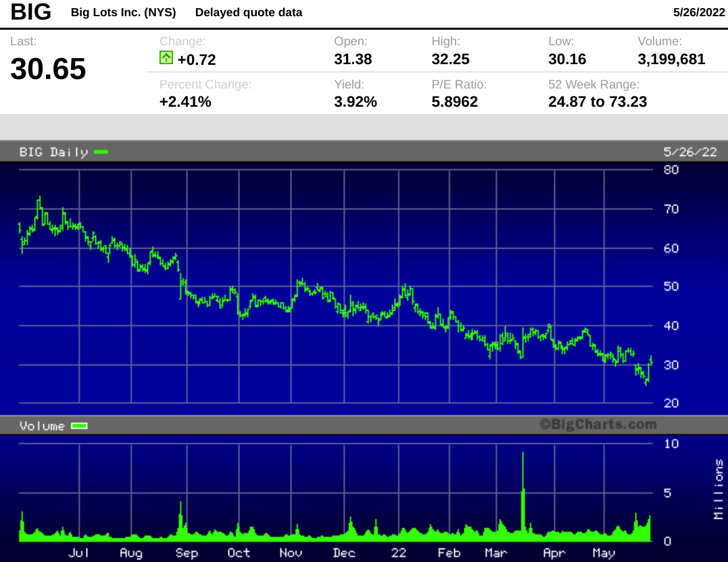Viewport: 728px width, 562px height.
Task: Click the Feb month axis label
Action: pos(449,553)
